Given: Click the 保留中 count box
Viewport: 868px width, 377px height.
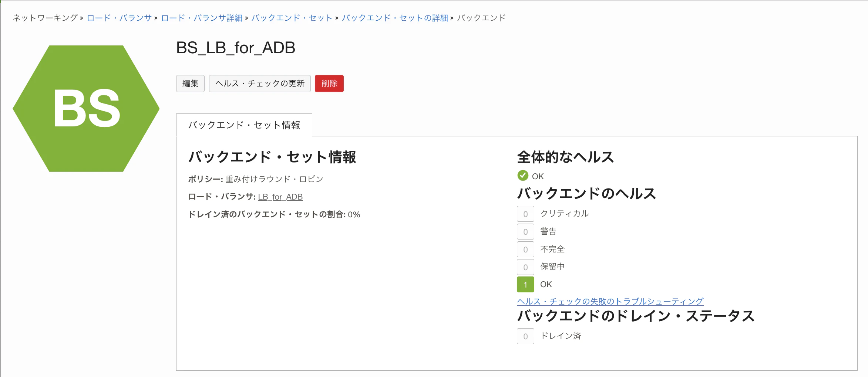Looking at the screenshot, I should coord(525,267).
